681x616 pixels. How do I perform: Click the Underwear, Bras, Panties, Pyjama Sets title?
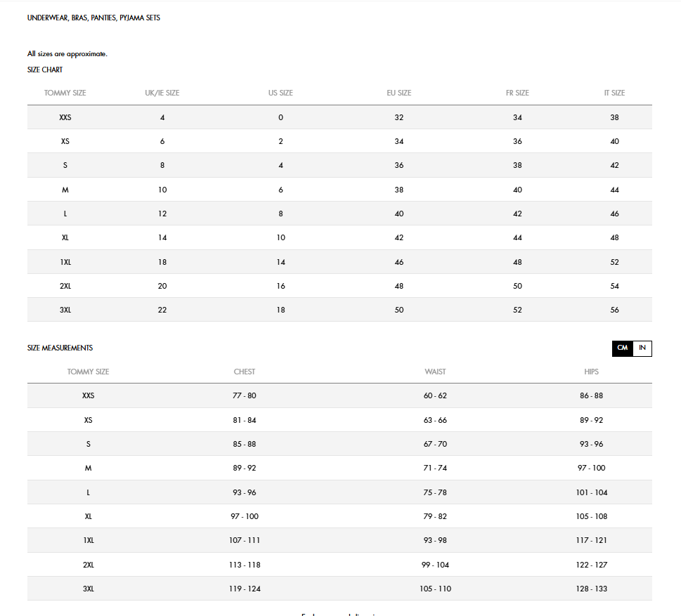click(93, 18)
